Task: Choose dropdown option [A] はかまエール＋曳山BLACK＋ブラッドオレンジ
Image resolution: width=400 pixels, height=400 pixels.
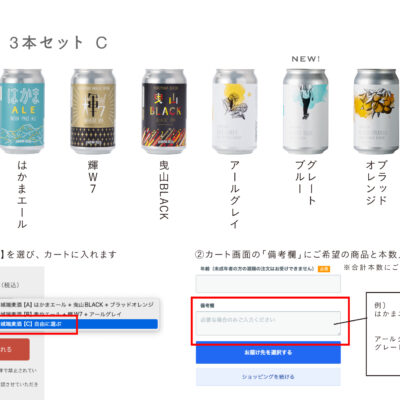Action: coord(79,304)
